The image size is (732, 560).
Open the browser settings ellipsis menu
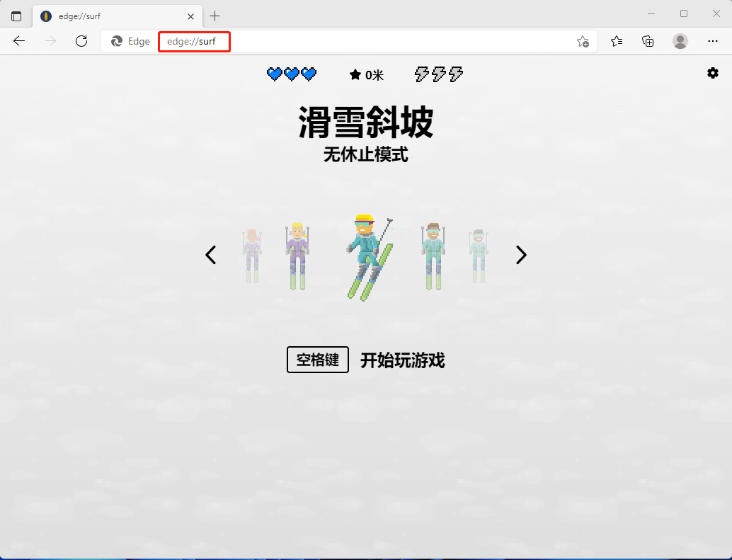click(713, 41)
